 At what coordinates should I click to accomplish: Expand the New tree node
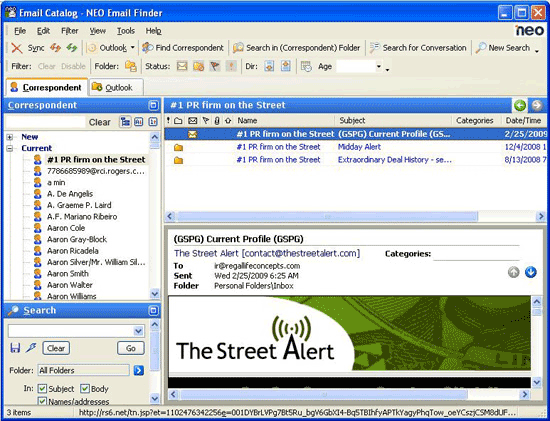point(10,137)
